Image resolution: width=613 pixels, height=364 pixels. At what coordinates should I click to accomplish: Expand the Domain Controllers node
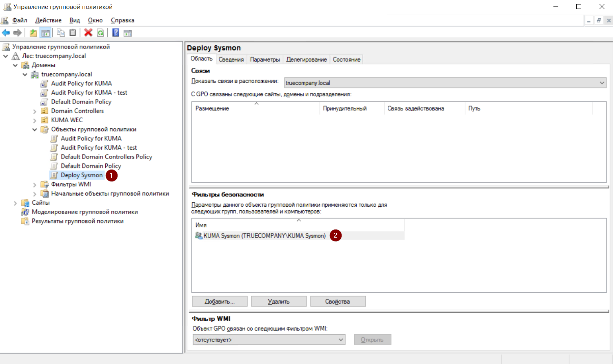click(x=35, y=111)
